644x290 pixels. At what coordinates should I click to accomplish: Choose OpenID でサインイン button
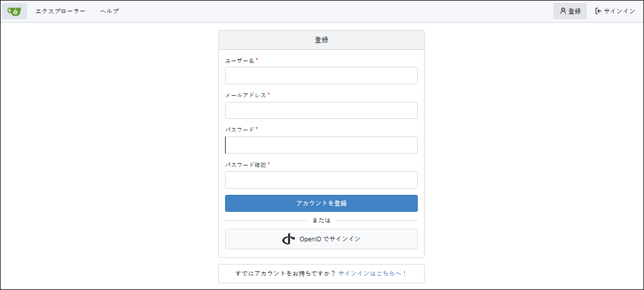pyautogui.click(x=321, y=239)
